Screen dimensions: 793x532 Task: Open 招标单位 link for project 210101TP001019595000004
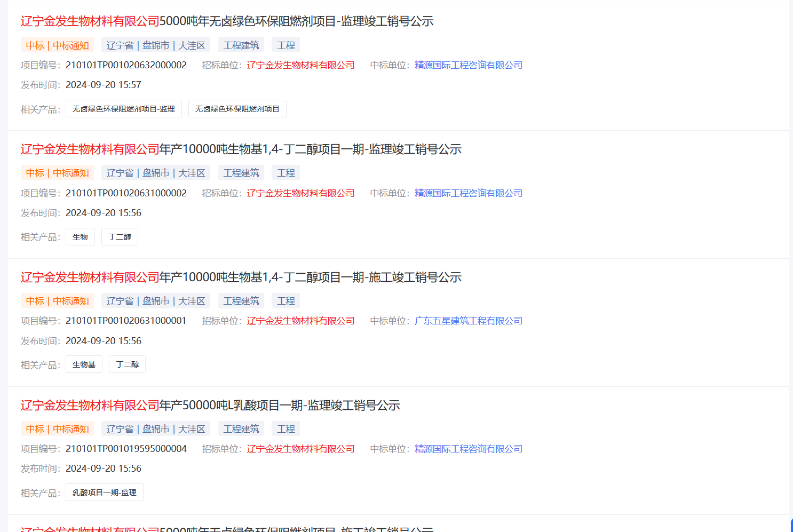[301, 449]
